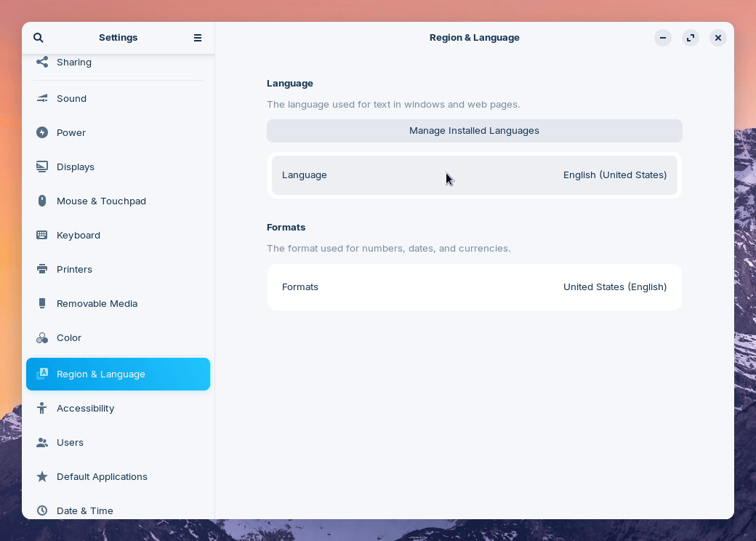756x541 pixels.
Task: Open the Power settings icon
Action: click(x=41, y=132)
